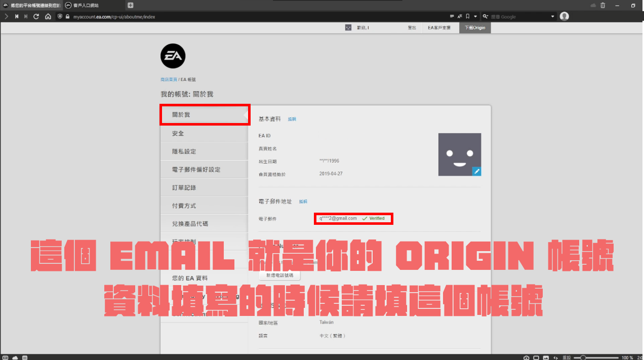Open the 隱私設定 sidebar section
The width and height of the screenshot is (644, 360).
pyautogui.click(x=205, y=151)
